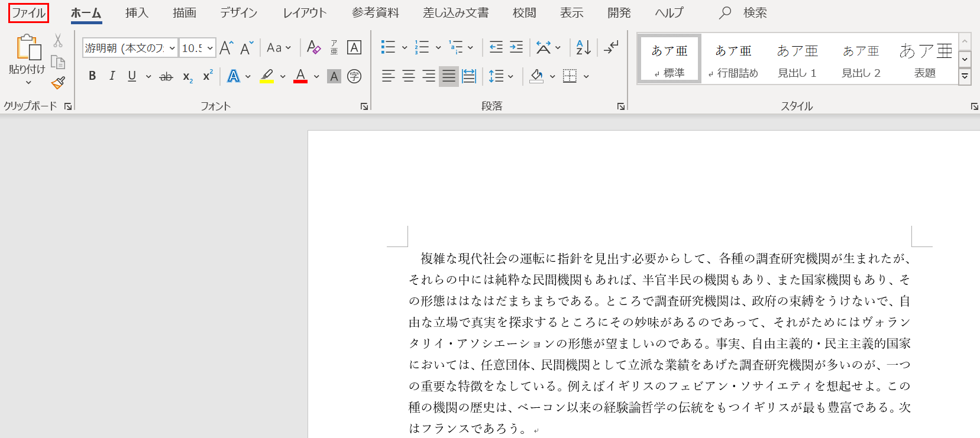Switch to the デザイン tab
This screenshot has width=980, height=438.
click(x=239, y=13)
